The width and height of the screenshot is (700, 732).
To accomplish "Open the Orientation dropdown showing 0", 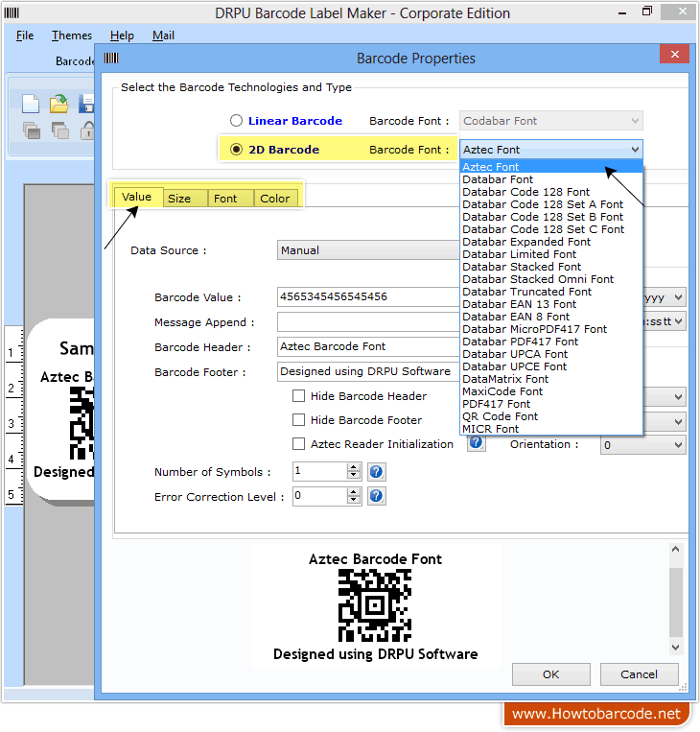I will (x=642, y=445).
